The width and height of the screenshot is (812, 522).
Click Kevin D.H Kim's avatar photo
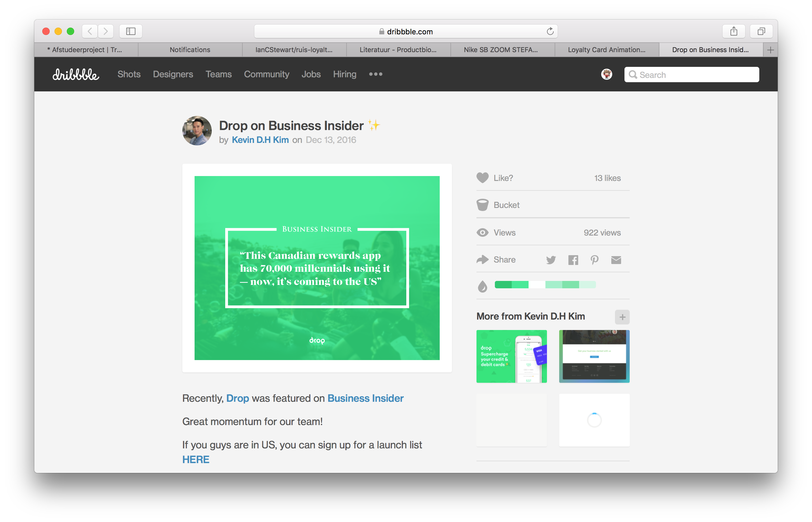click(x=197, y=131)
